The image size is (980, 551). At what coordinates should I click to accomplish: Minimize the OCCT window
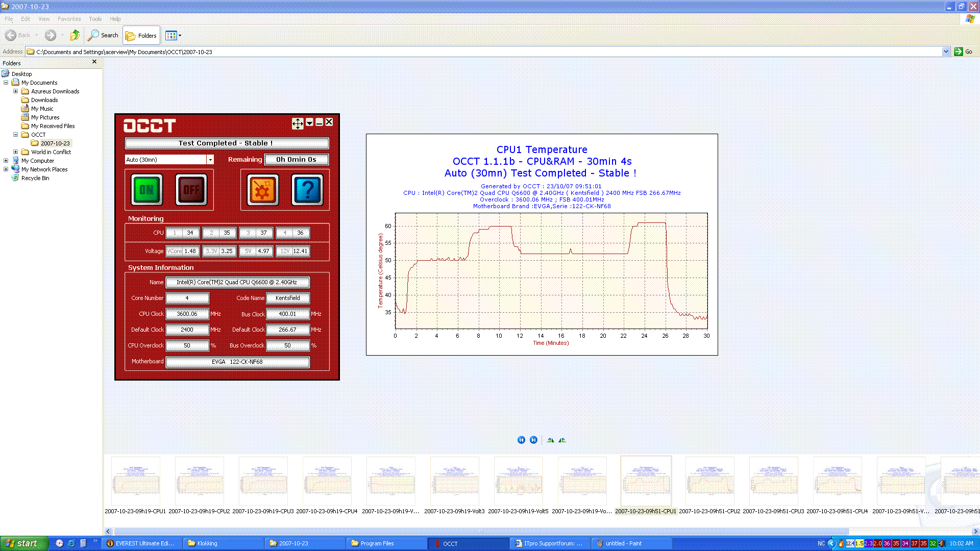pyautogui.click(x=319, y=122)
